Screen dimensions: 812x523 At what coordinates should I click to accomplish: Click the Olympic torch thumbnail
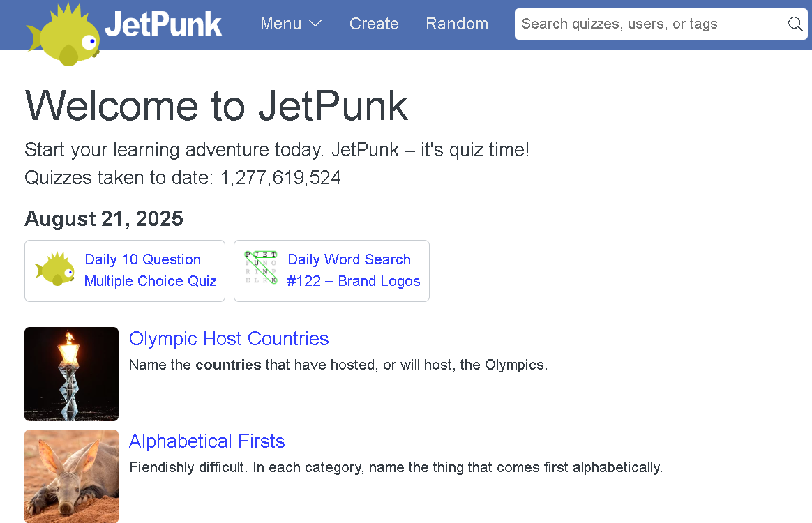(71, 374)
